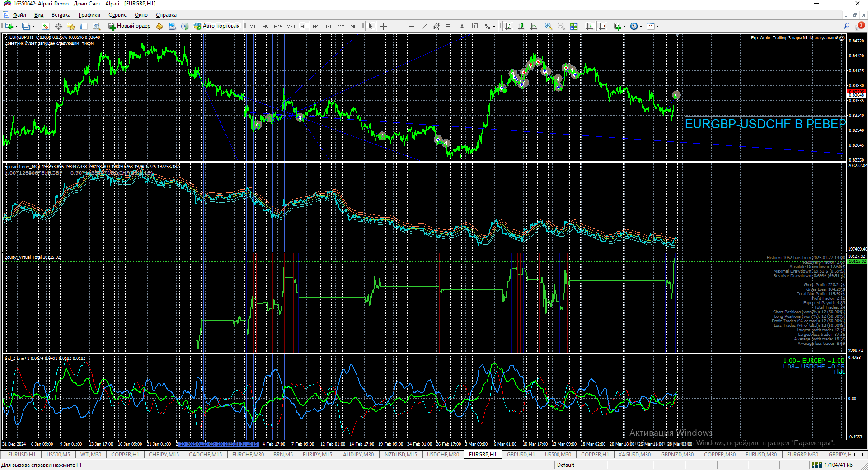This screenshot has height=470, width=868.
Task: Select the Equidistant Channel tool
Action: coord(436,26)
